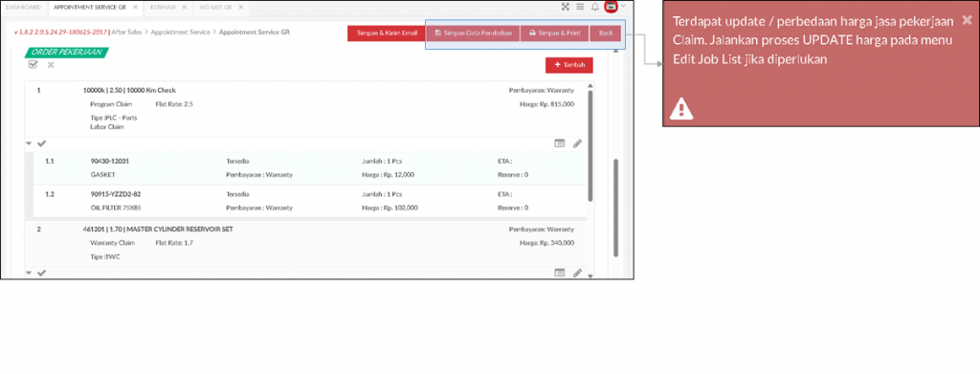Image resolution: width=980 pixels, height=374 pixels.
Task: Toggle the checkmark on job 2 row
Action: coord(42,273)
